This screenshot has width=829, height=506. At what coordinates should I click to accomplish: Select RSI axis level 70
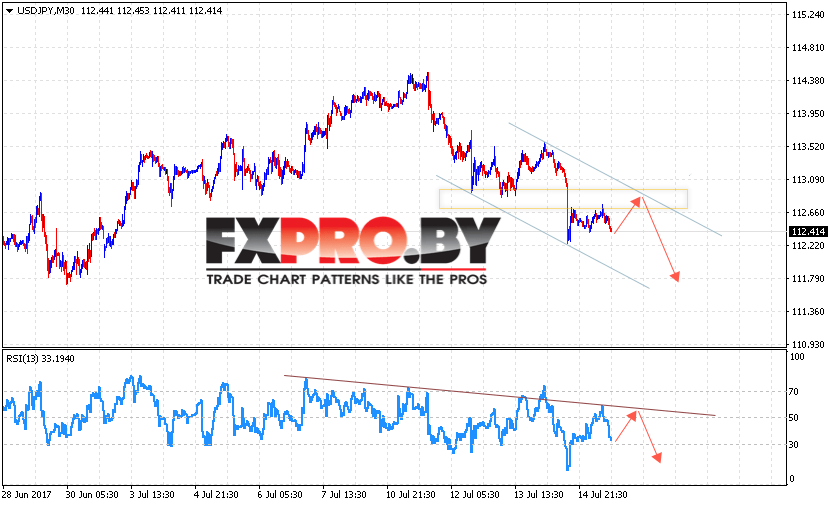[x=794, y=392]
